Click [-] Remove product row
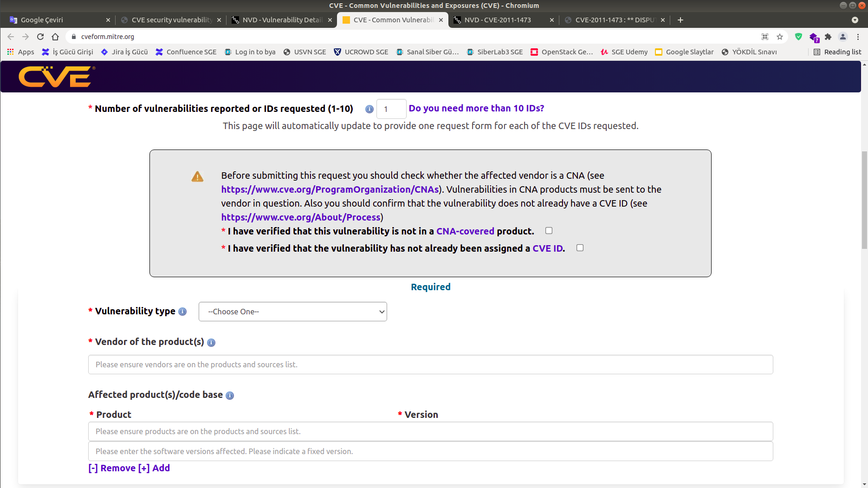Viewport: 868px width, 488px height. (112, 468)
